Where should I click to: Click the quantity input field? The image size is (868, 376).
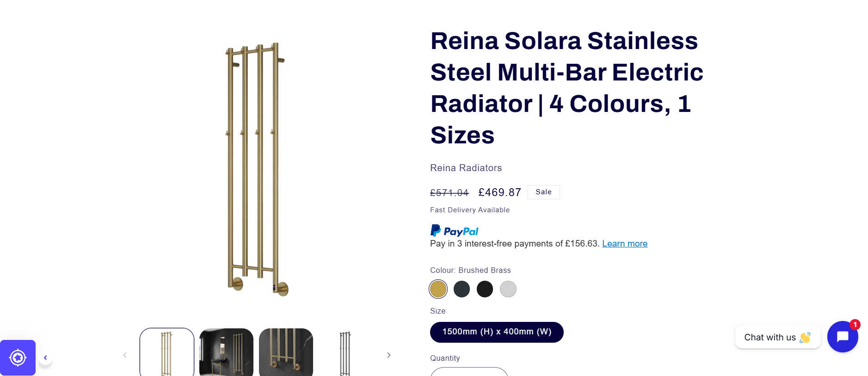[469, 372]
